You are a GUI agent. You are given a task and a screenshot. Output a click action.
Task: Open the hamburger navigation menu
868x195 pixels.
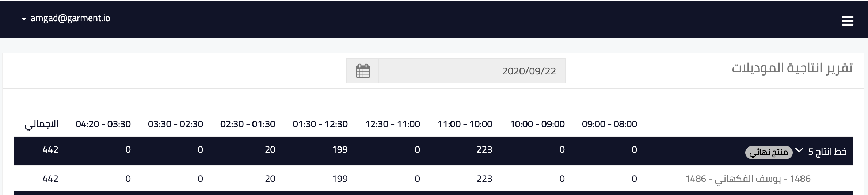[848, 21]
